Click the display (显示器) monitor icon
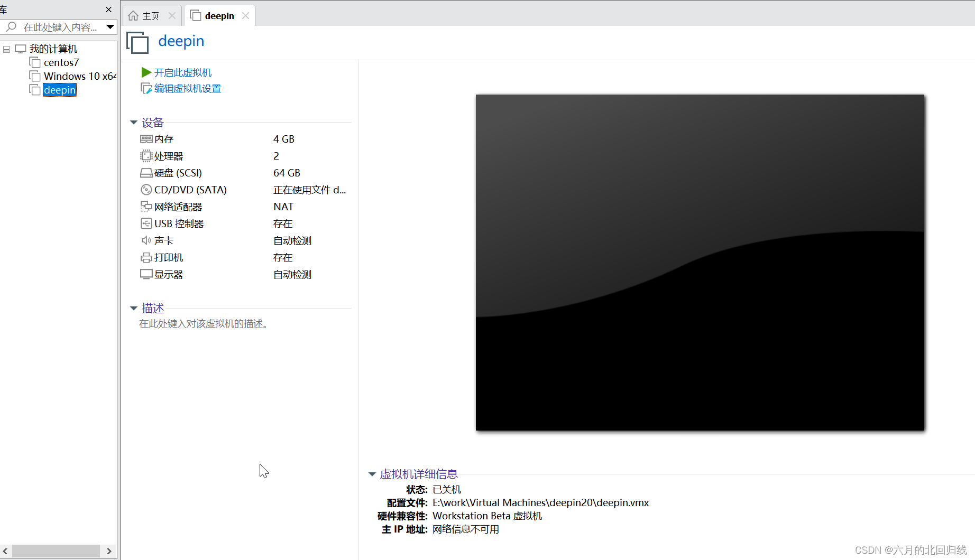The height and width of the screenshot is (560, 975). click(146, 274)
